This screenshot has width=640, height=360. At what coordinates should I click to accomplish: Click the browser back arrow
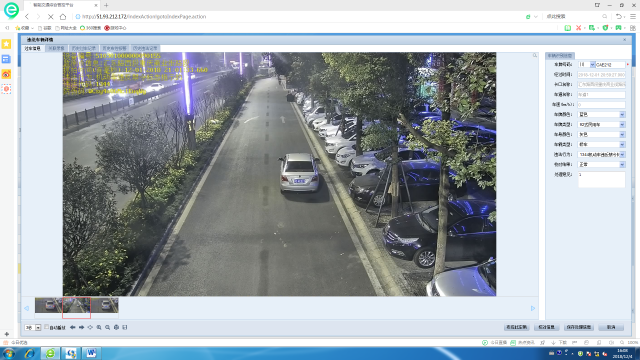coord(27,17)
